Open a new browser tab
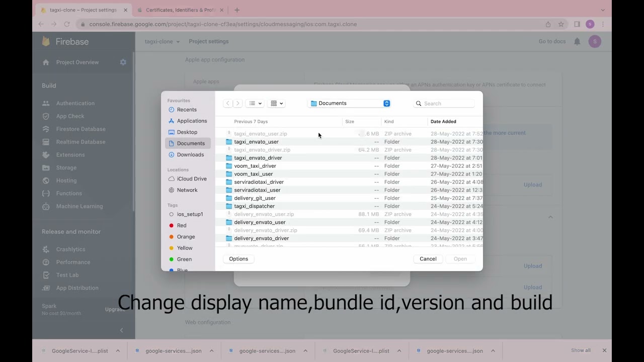 pos(237,10)
